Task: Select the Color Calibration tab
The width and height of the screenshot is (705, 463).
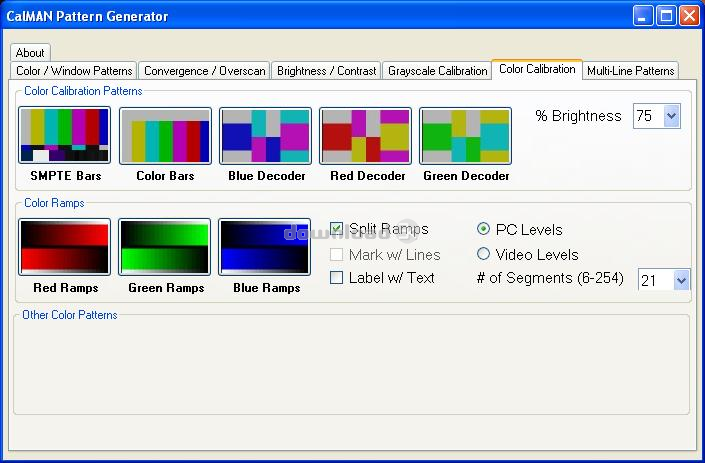Action: tap(537, 69)
